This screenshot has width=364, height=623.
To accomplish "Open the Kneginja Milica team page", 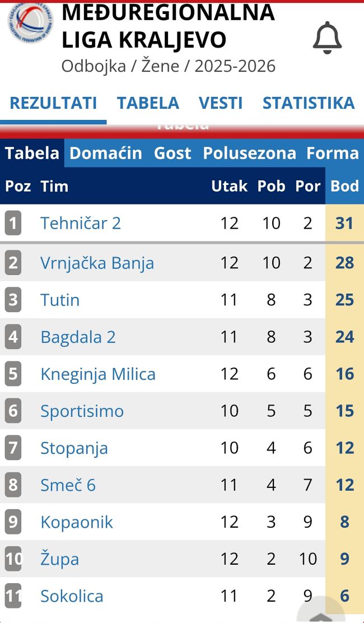I will coord(99,374).
